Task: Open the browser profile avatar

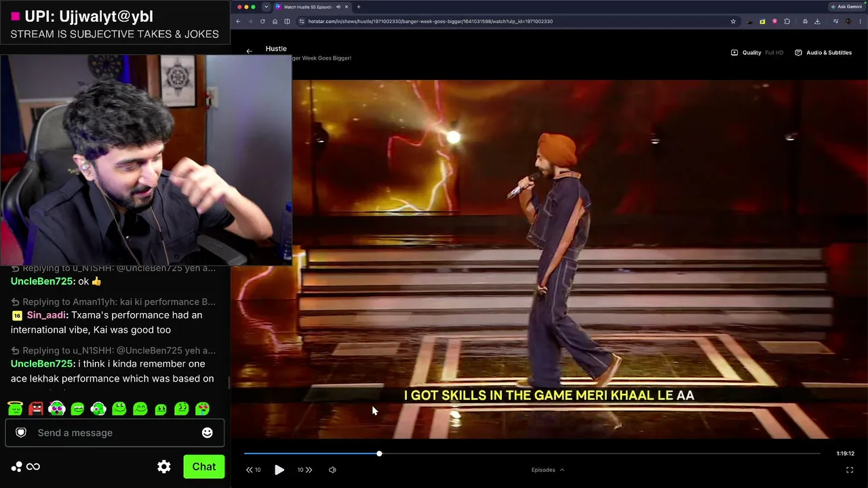Action: coord(848,21)
